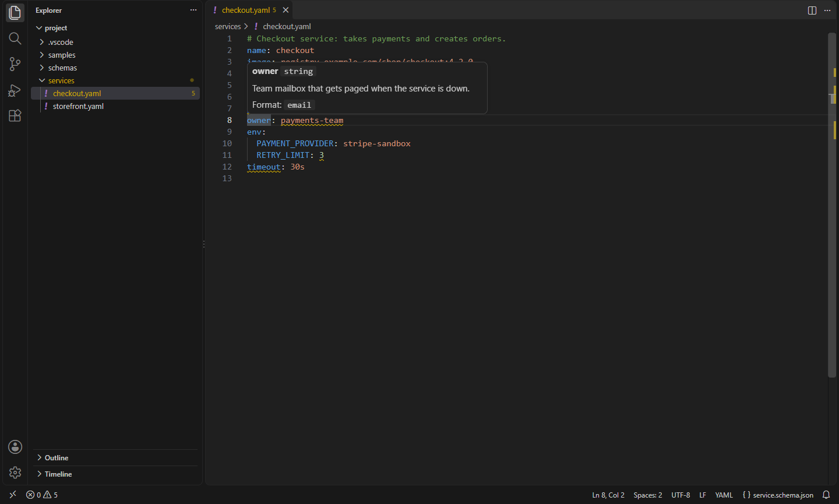Click the email format label in hover
The image size is (839, 504).
[x=299, y=105]
